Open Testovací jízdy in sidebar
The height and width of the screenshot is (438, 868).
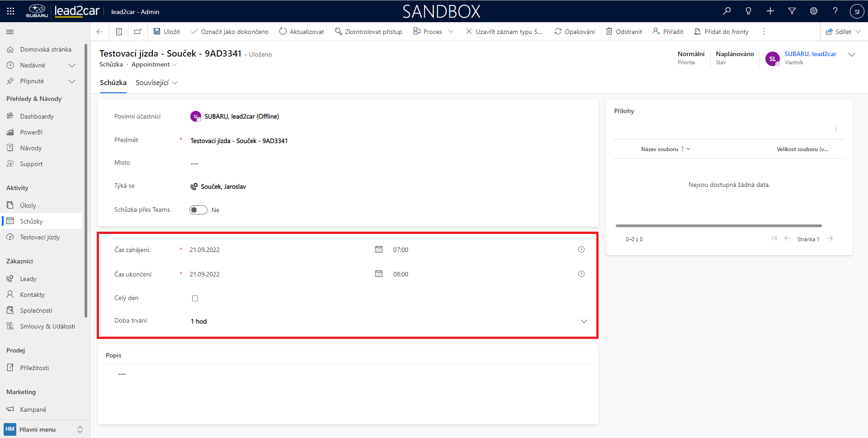point(40,237)
